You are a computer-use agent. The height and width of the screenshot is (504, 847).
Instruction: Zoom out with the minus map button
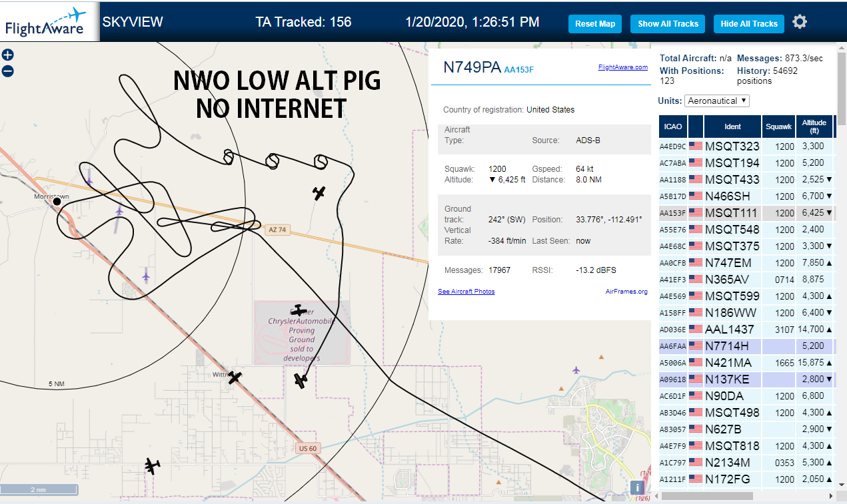point(7,71)
